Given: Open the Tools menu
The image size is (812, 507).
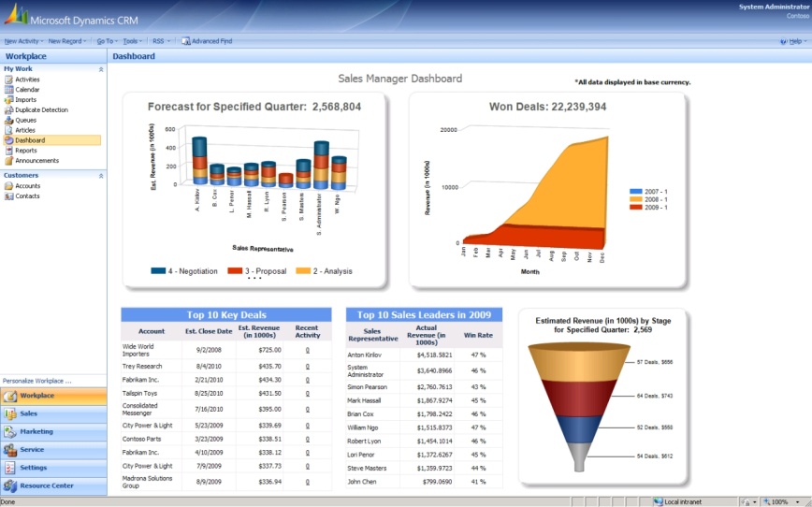Looking at the screenshot, I should 133,41.
